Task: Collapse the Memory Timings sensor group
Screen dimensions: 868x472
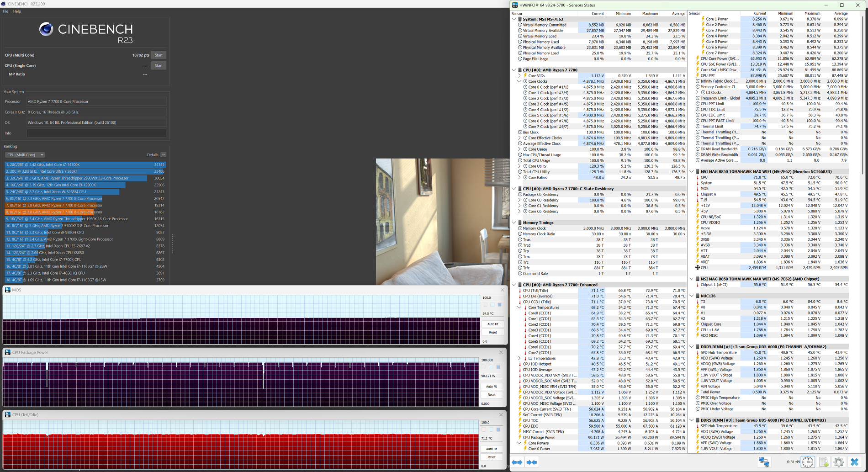Action: pos(514,223)
